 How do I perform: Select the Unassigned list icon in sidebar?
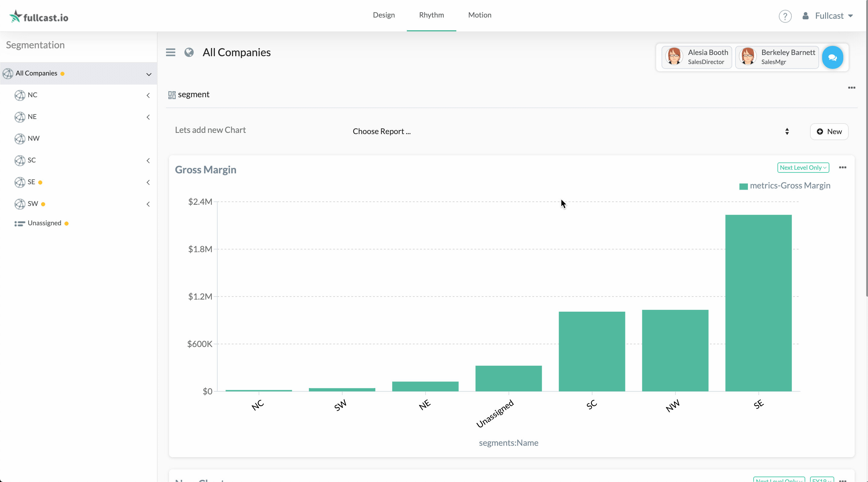pos(20,223)
